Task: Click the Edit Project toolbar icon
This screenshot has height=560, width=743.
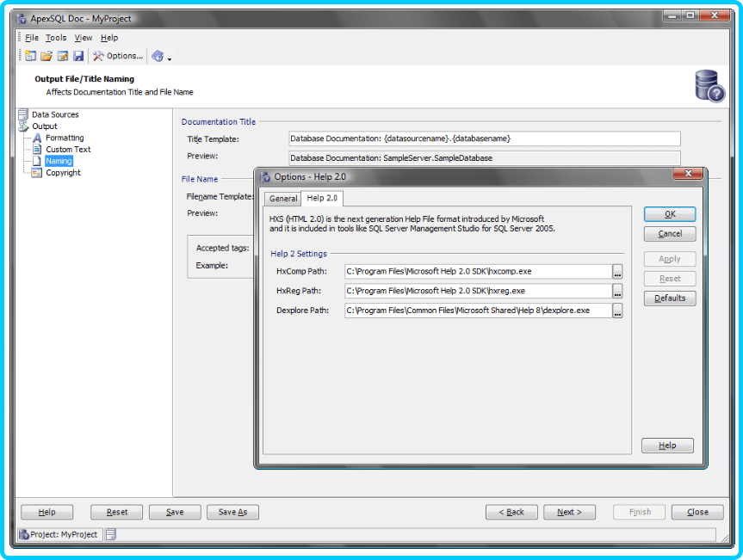Action: coord(63,56)
